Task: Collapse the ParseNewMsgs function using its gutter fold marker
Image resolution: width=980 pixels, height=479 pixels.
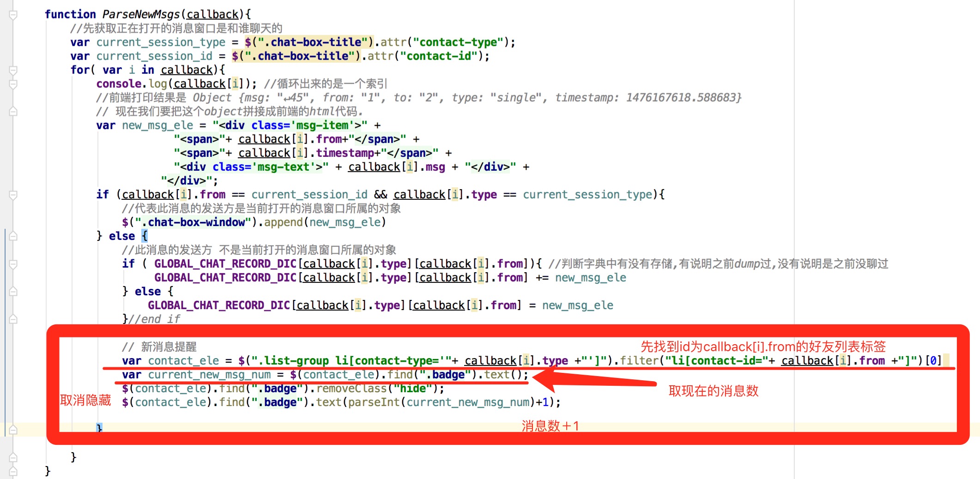Action: [13, 15]
